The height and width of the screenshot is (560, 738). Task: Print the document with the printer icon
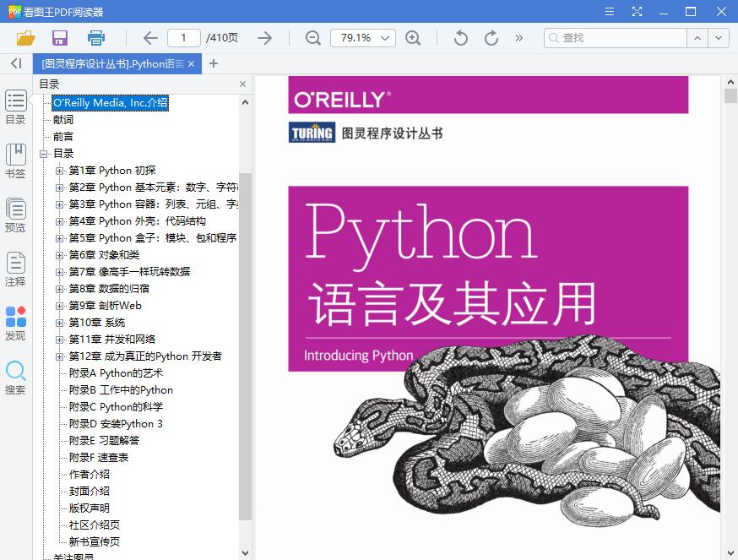tap(96, 38)
